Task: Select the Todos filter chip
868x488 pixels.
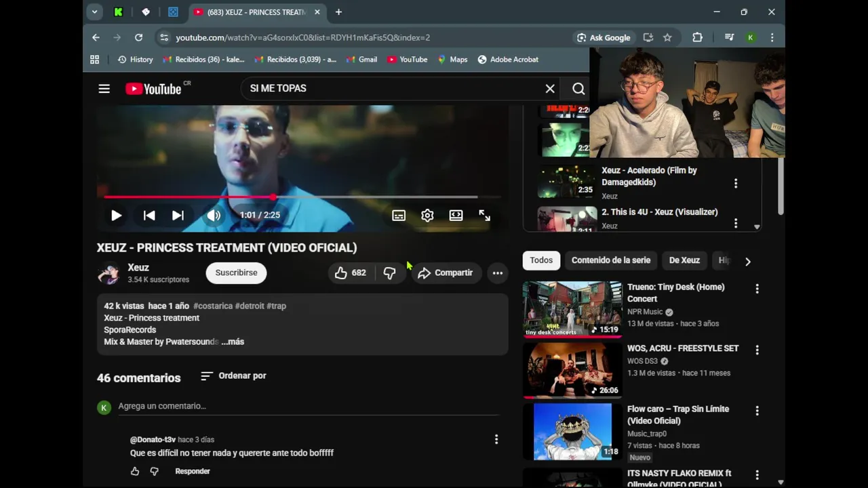Action: pos(541,260)
